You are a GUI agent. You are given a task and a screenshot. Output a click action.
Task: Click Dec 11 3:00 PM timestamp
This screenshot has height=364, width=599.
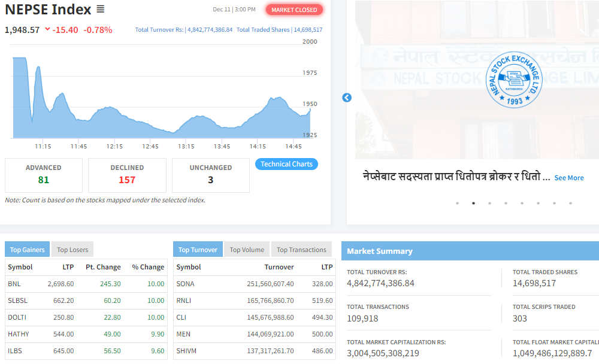tap(234, 9)
